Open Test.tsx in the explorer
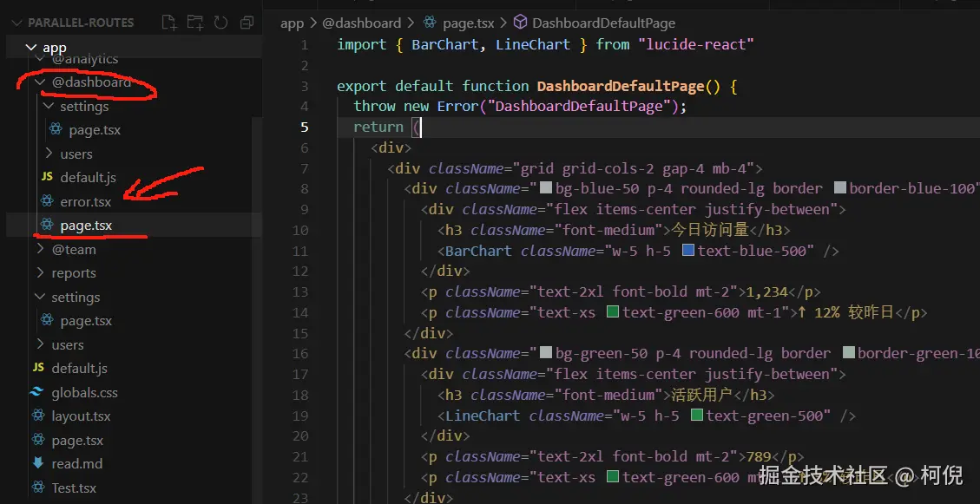 pos(74,488)
